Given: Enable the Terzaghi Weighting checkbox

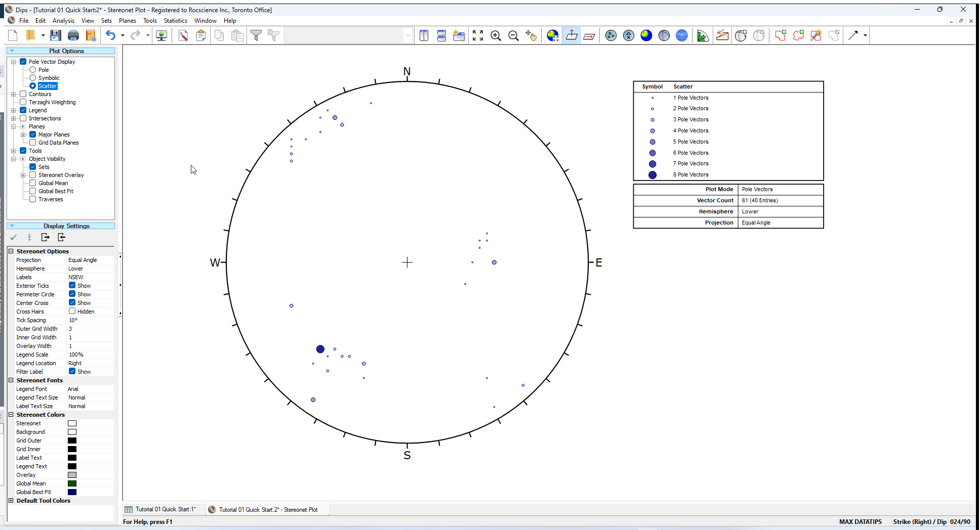Looking at the screenshot, I should click(x=23, y=102).
